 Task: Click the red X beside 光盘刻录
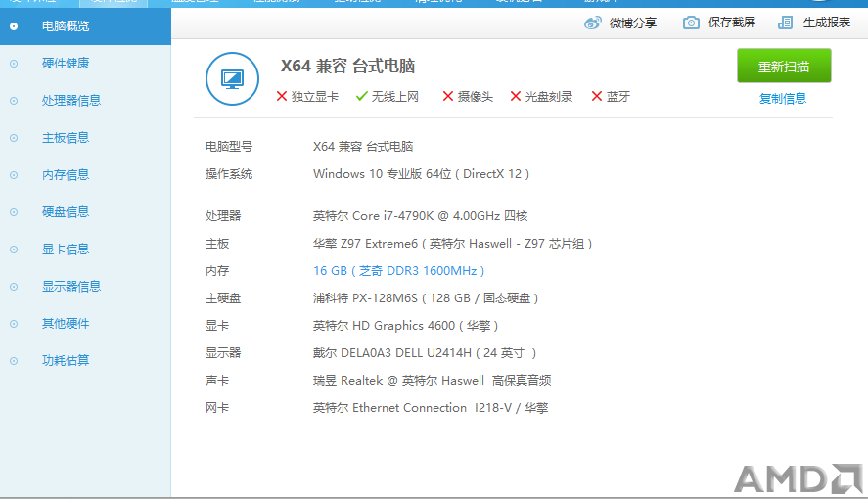[x=516, y=96]
